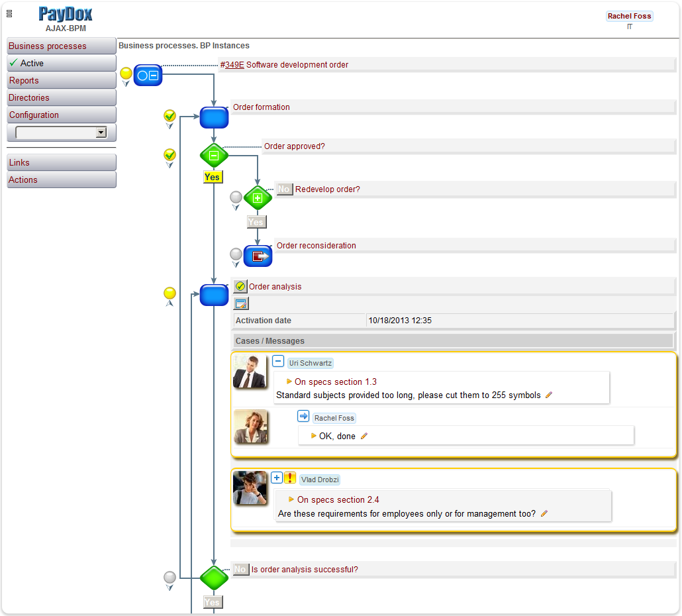Select the blue Order formation task node
The image size is (682, 616).
pyautogui.click(x=214, y=117)
